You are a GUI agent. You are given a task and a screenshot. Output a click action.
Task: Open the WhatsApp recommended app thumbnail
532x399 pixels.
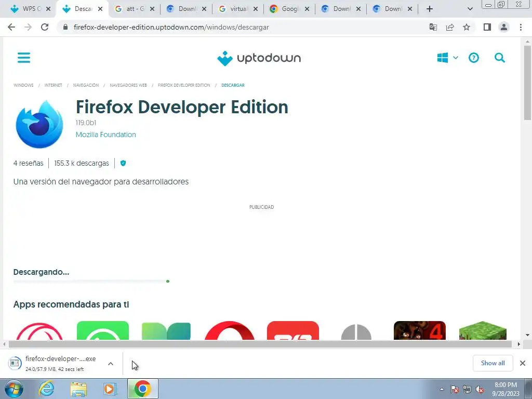pyautogui.click(x=103, y=330)
